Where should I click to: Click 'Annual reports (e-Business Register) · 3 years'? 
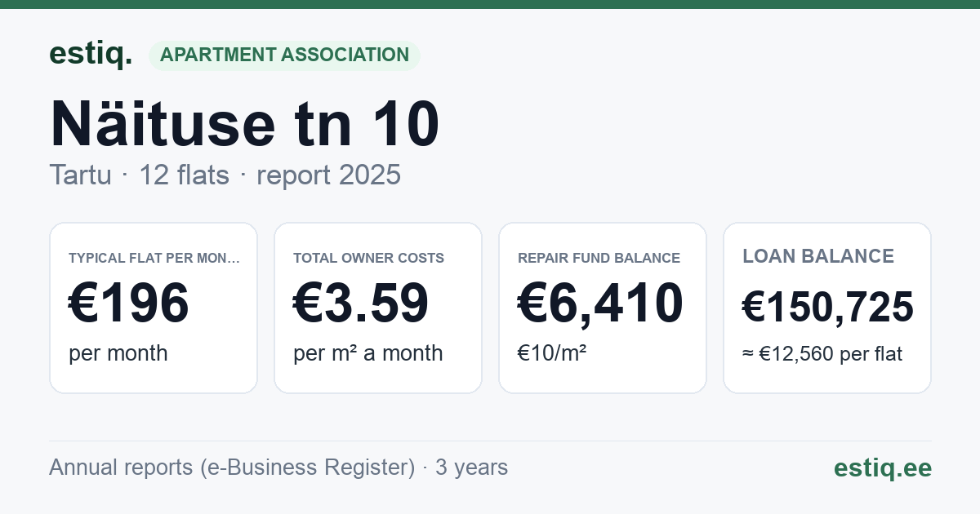coord(278,467)
